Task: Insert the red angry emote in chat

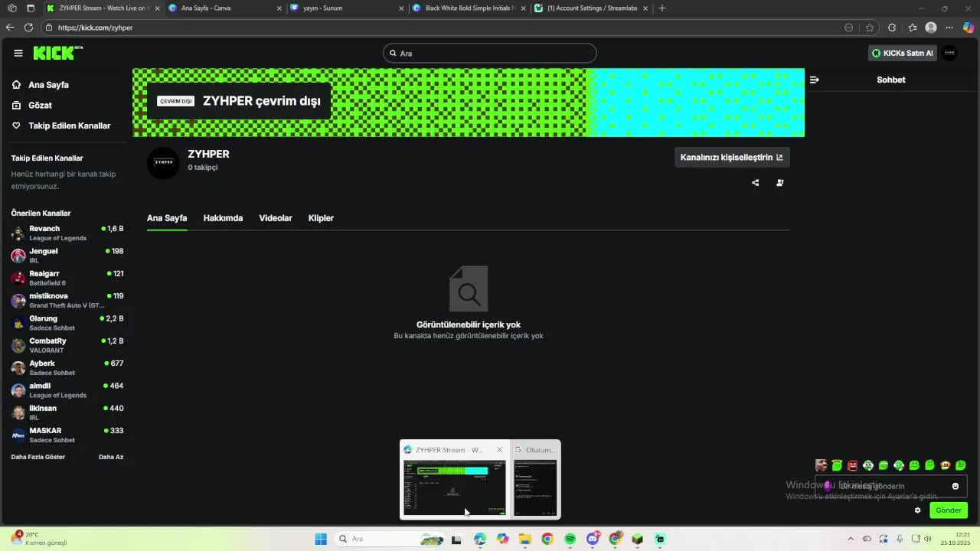Action: (853, 465)
